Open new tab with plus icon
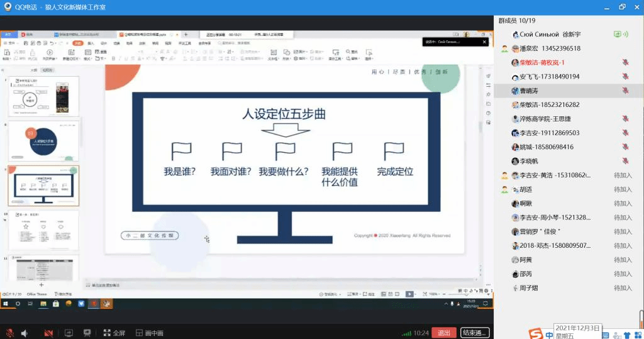The image size is (644, 339). coord(186,34)
